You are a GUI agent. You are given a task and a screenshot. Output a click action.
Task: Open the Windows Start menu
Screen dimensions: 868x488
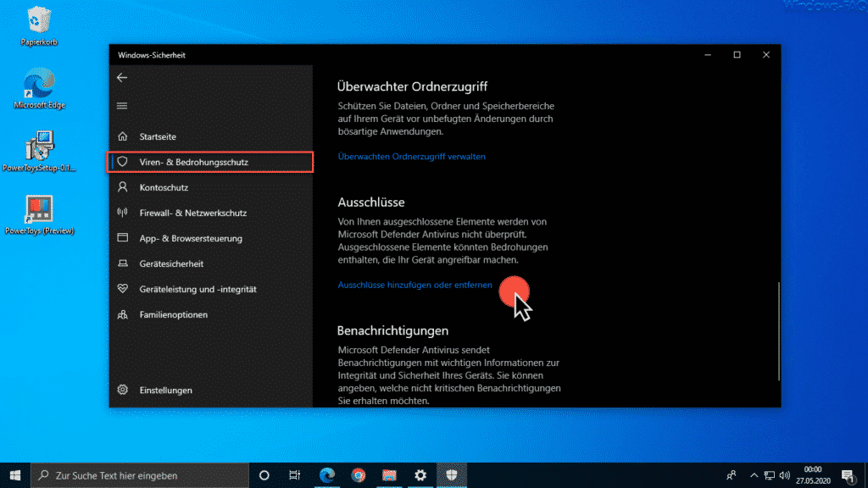tap(15, 475)
